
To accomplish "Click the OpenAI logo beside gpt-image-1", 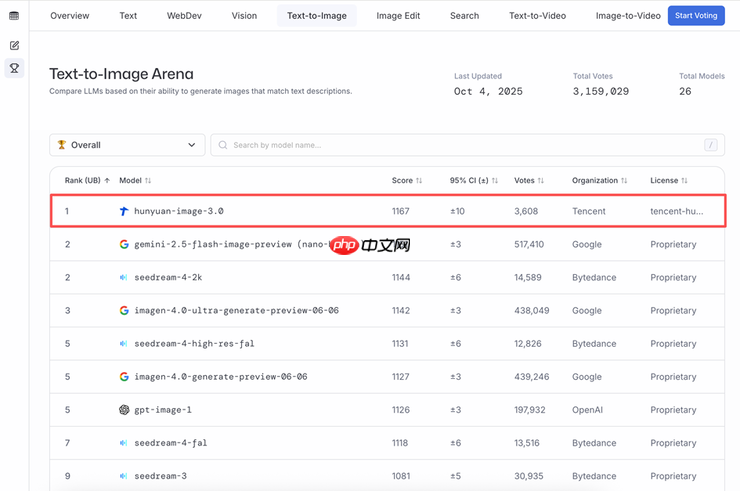I will pos(124,410).
